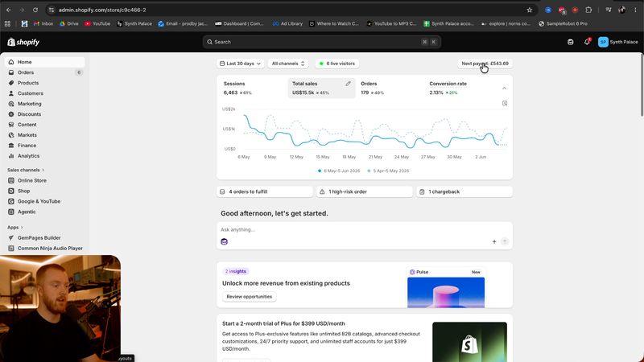The width and height of the screenshot is (644, 362).
Task: Open the Drive bookmark
Action: point(69,24)
